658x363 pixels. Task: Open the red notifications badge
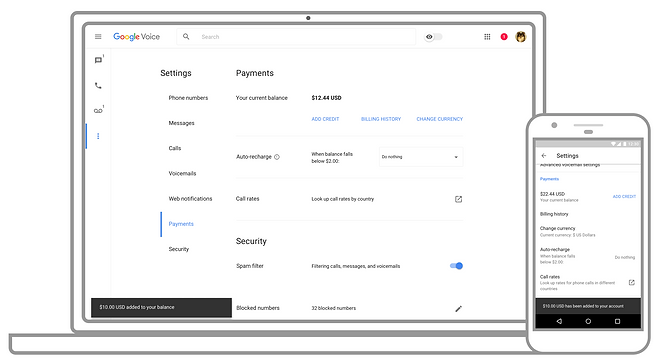(504, 37)
